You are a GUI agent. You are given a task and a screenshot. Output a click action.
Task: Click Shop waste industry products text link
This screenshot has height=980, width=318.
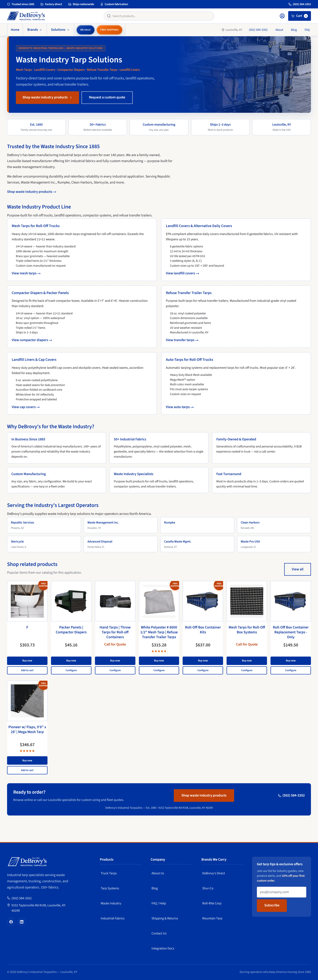[31, 192]
